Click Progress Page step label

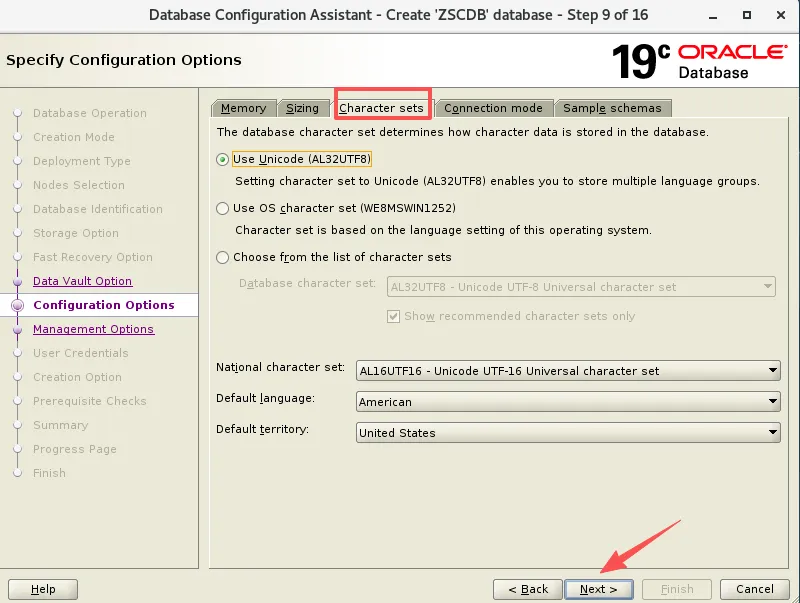pyautogui.click(x=75, y=449)
